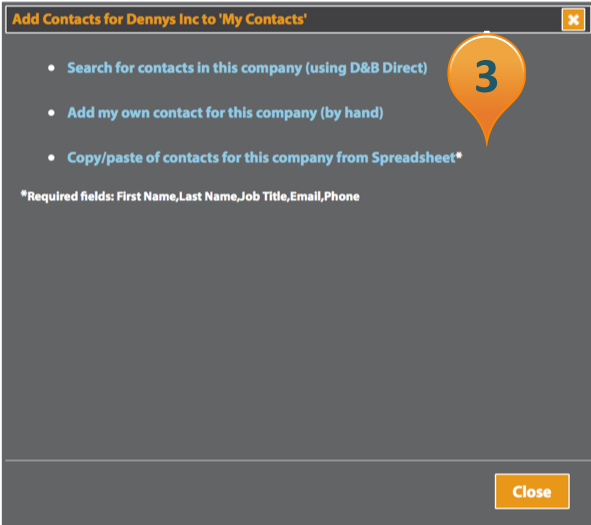Click the horizontal divider above Close button
Image resolution: width=591 pixels, height=525 pixels.
tap(298, 460)
